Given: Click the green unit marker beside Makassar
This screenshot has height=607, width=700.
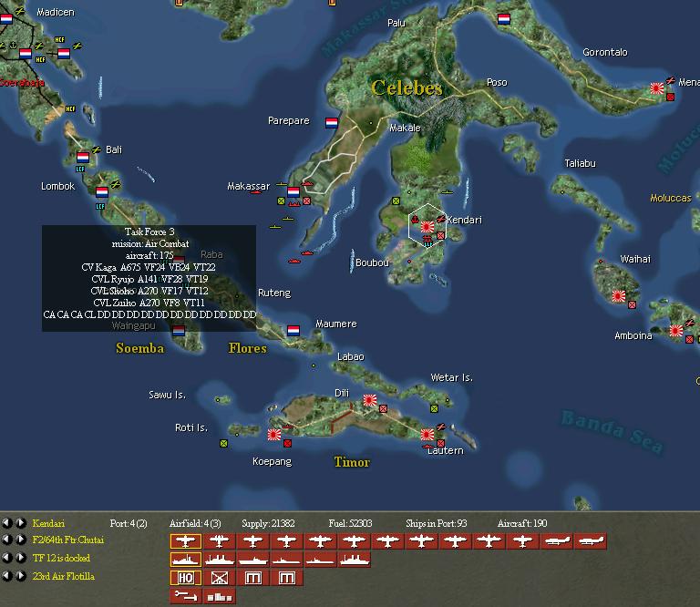Looking at the screenshot, I should 281,201.
